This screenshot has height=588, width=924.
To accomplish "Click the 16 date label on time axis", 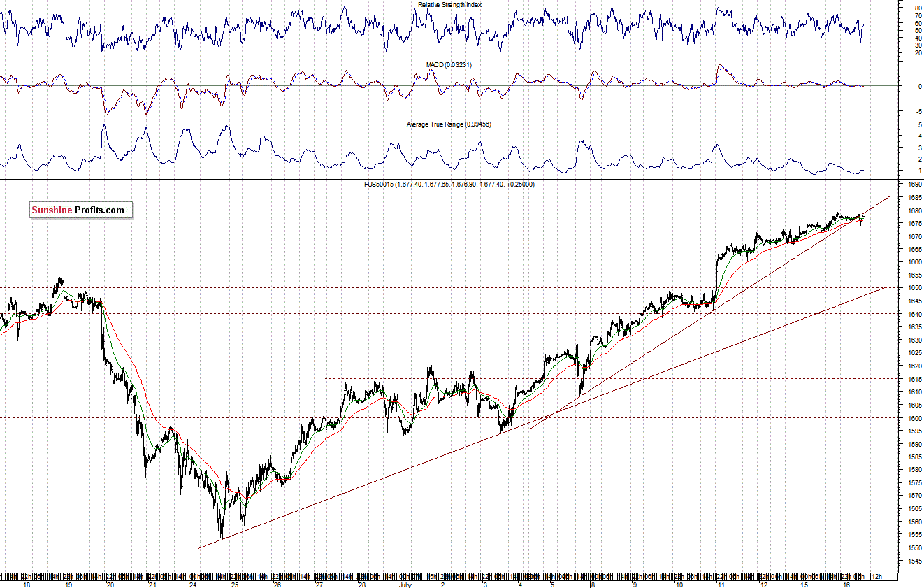I will (846, 584).
